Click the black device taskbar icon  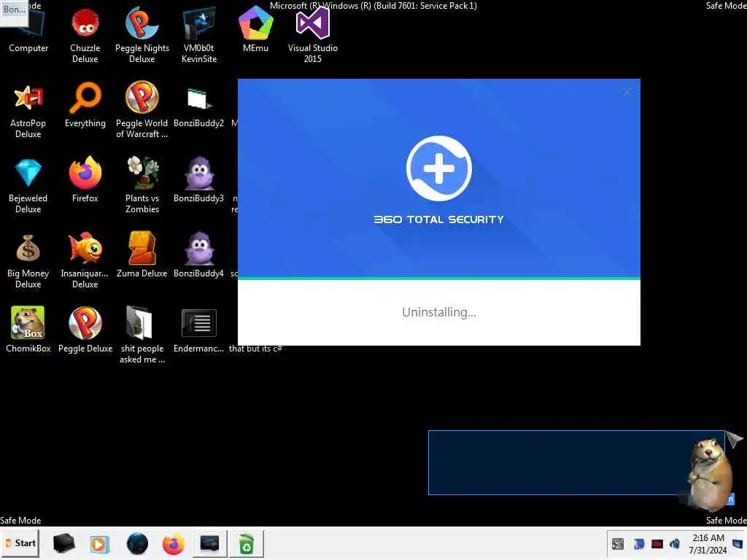coord(64,543)
